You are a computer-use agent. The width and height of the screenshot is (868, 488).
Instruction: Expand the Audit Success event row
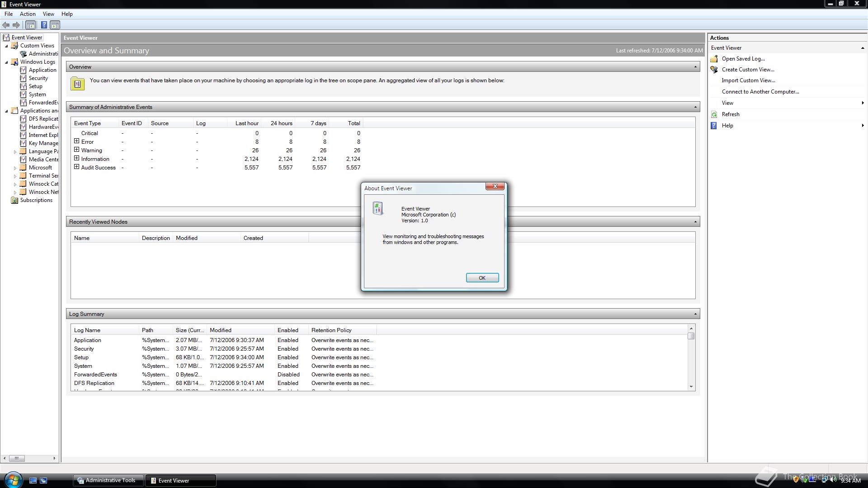pos(77,167)
